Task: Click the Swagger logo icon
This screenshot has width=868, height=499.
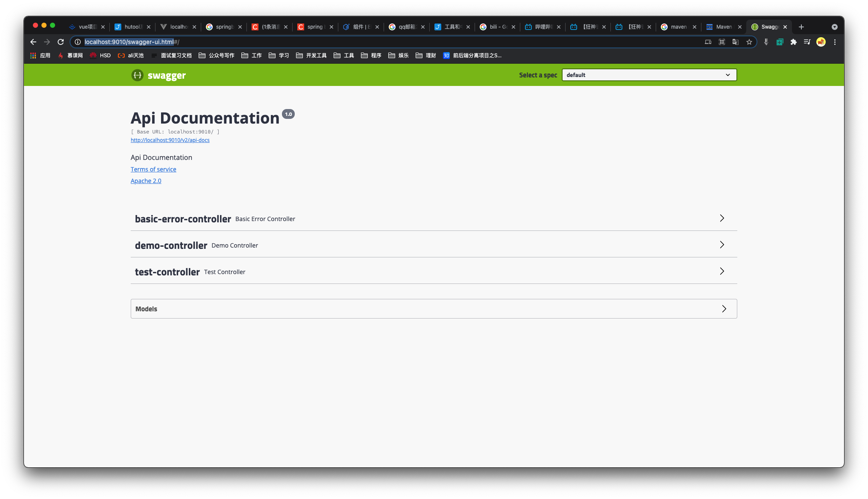Action: pos(137,75)
